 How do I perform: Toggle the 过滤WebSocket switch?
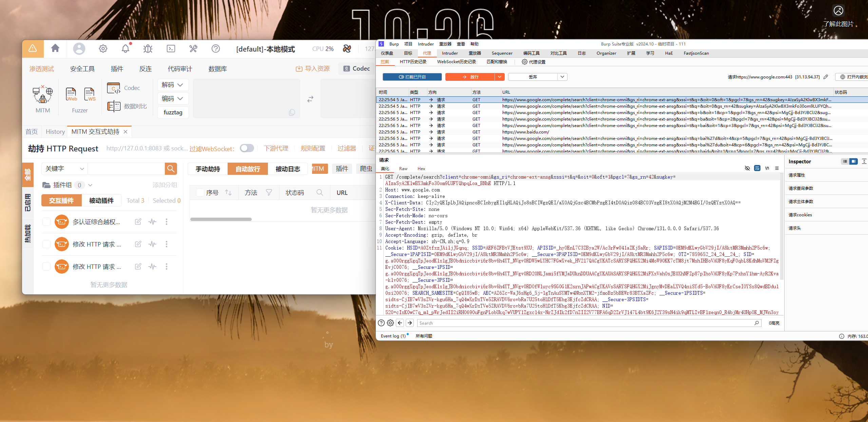coord(247,148)
